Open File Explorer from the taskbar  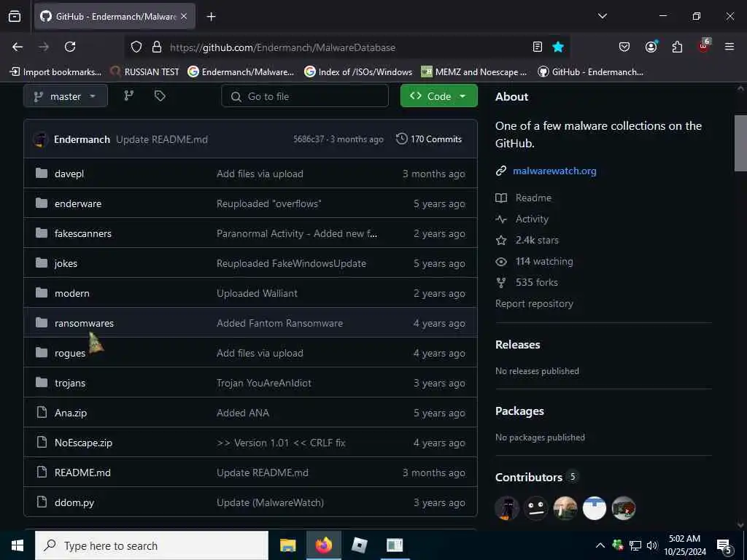(287, 545)
